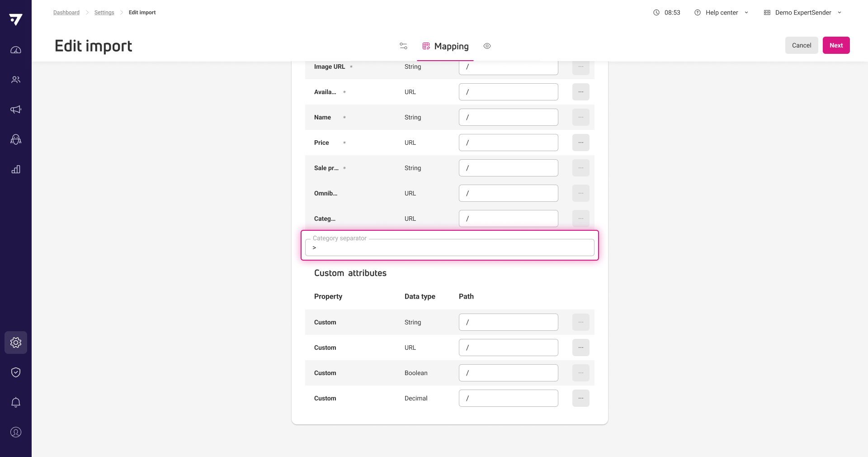Click the Category separator input field
The height and width of the screenshot is (457, 868).
tap(450, 248)
